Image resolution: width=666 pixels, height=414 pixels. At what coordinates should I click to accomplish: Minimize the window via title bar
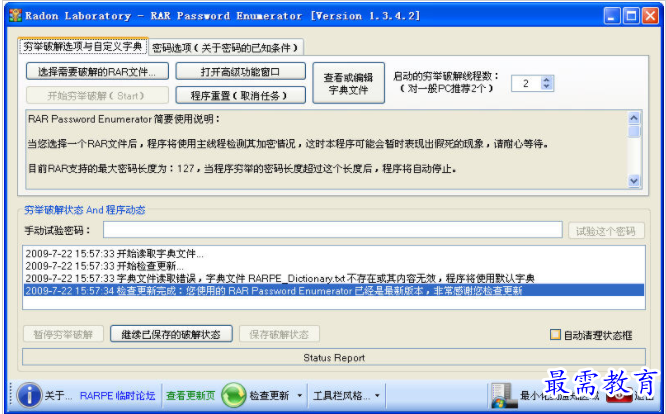pos(612,16)
